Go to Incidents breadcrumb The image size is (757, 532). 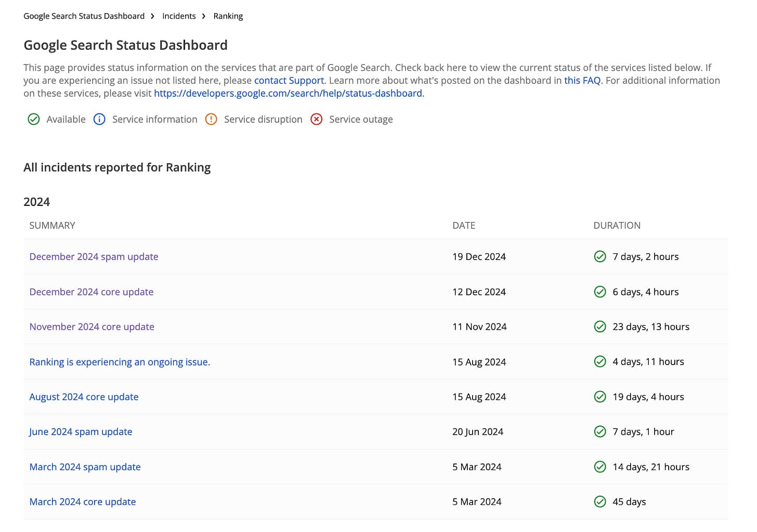[179, 16]
